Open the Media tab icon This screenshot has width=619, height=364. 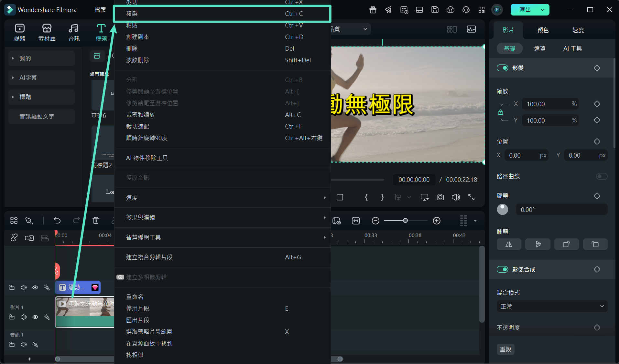tap(20, 28)
